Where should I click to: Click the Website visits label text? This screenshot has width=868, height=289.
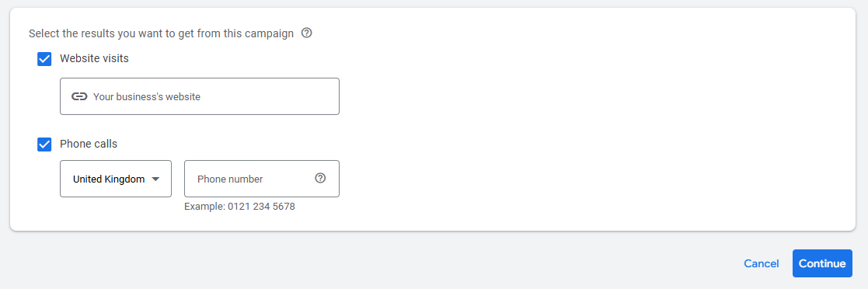[x=94, y=58]
